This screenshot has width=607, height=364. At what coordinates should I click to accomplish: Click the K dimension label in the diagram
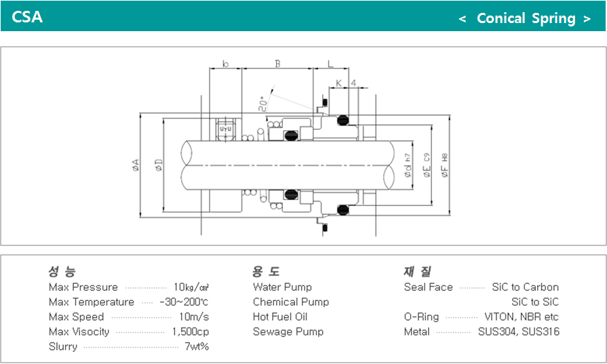pos(338,83)
